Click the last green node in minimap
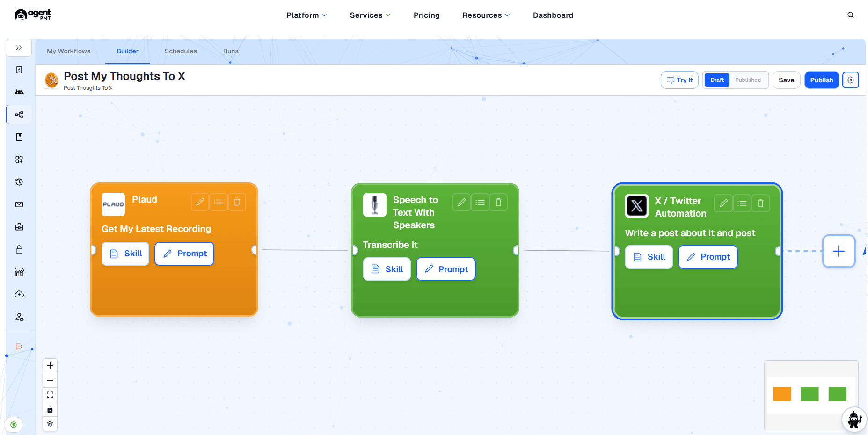 837,394
